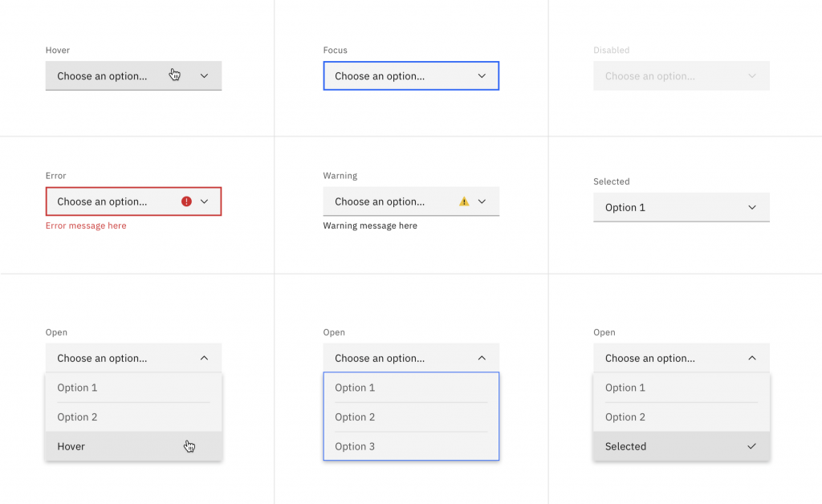This screenshot has width=822, height=504.
Task: Click the red Error message here text
Action: [x=86, y=226]
